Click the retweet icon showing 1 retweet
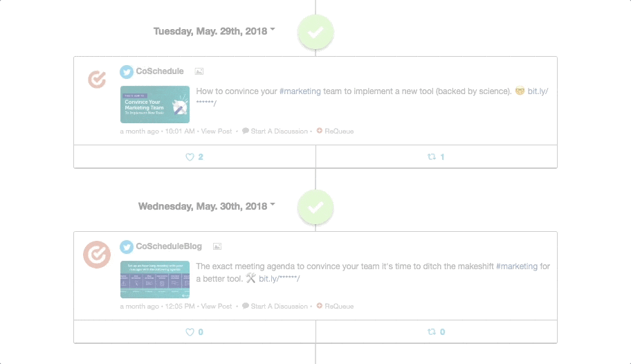Viewport: 631px width, 364px height. click(x=432, y=156)
